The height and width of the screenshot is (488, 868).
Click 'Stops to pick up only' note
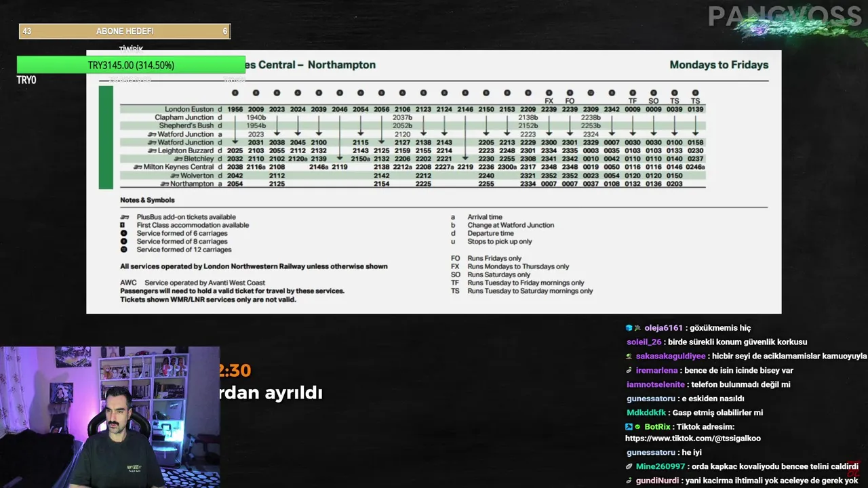500,241
